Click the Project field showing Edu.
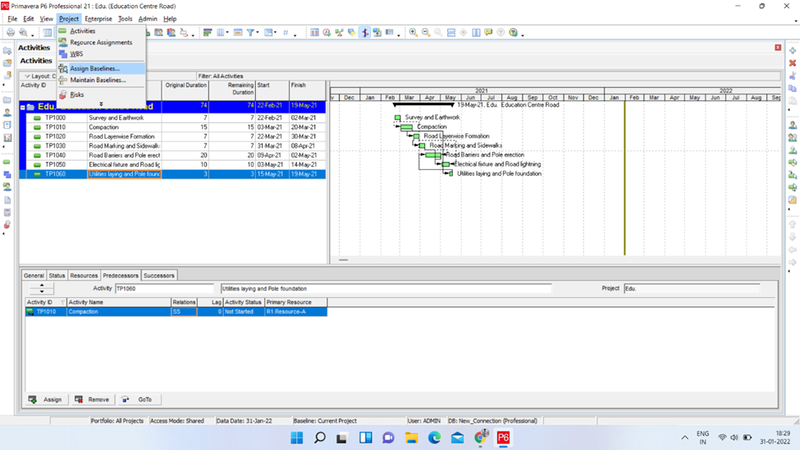800x450 pixels. click(692, 289)
